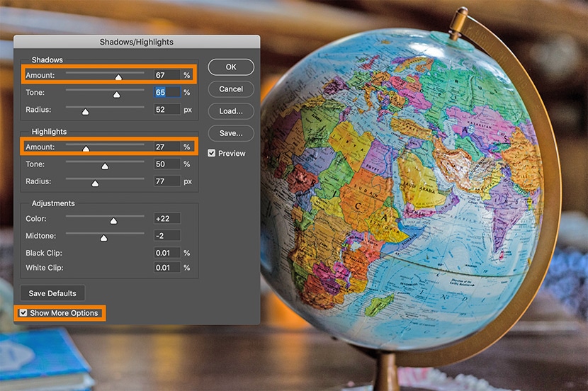Click Save Defaults button
The width and height of the screenshot is (588, 391).
pos(52,293)
